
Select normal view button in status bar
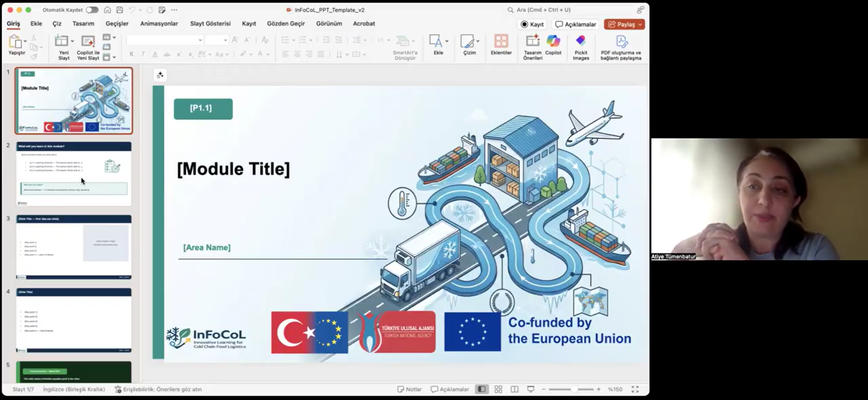pos(482,389)
